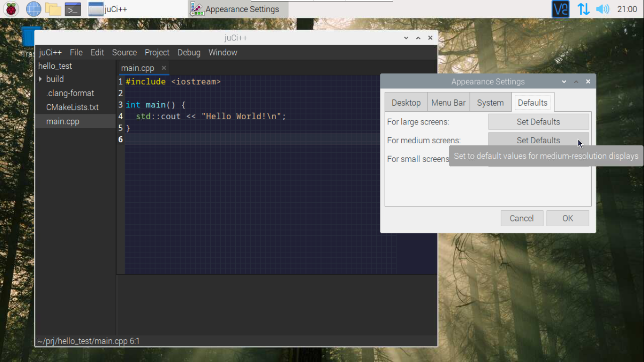Roll down the Appearance Settings window chevron
644x362 pixels.
coord(564,82)
